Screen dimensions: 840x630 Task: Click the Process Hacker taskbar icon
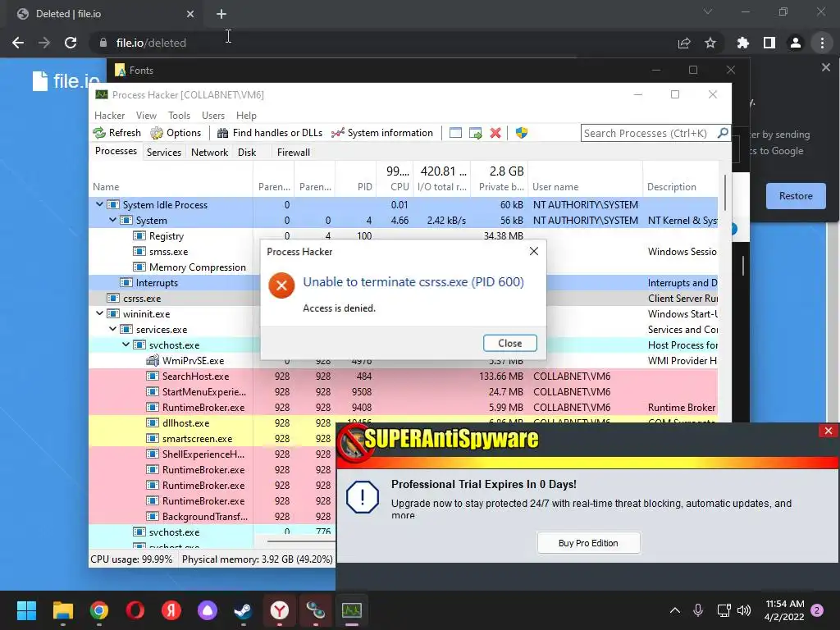[352, 610]
